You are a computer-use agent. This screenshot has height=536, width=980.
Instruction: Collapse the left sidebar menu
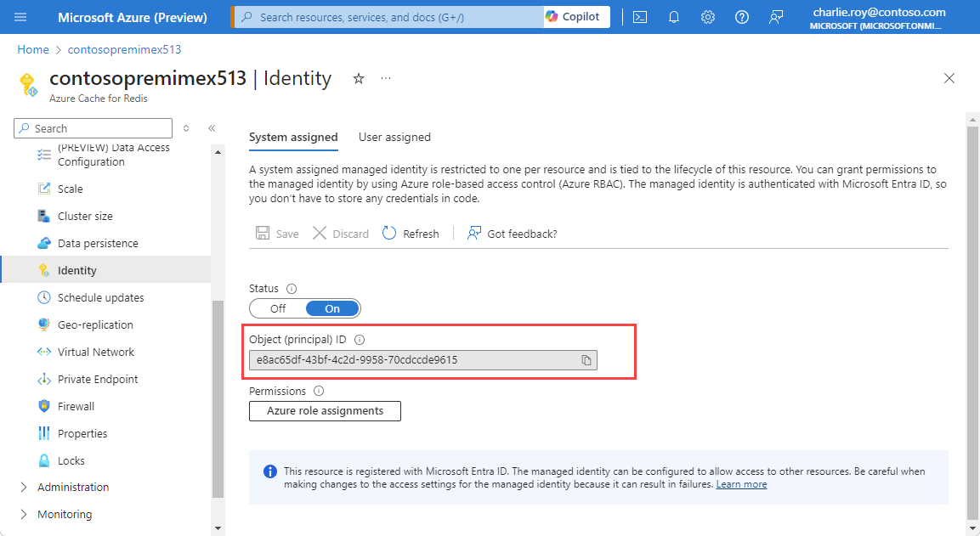212,128
